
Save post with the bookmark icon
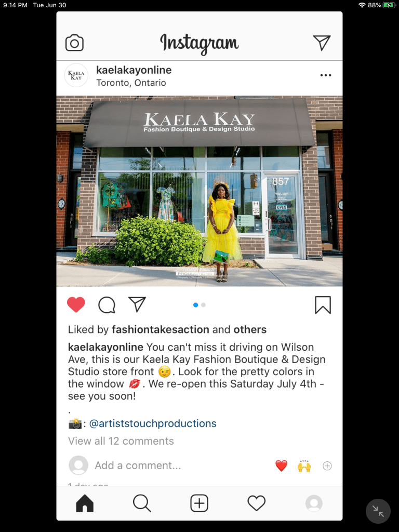323,304
